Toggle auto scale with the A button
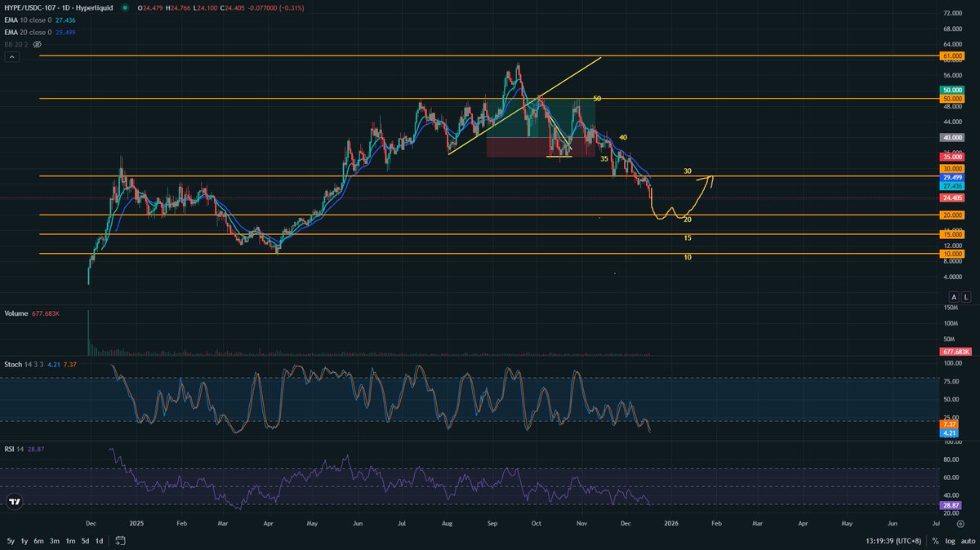The height and width of the screenshot is (550, 980). pyautogui.click(x=954, y=297)
